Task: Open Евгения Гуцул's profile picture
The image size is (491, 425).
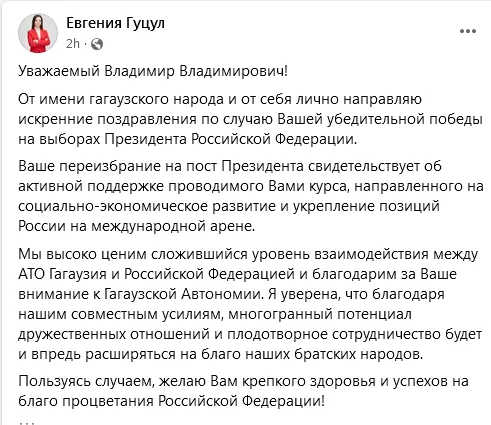Action: point(38,33)
